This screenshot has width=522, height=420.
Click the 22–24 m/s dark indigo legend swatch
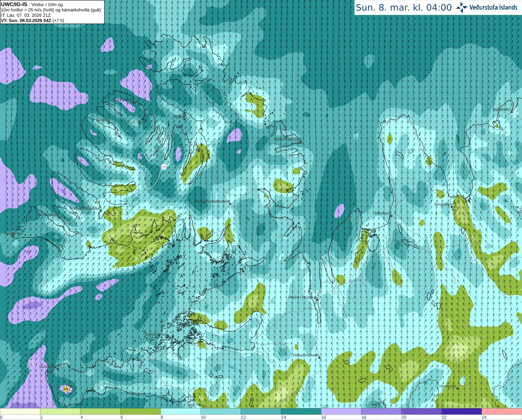[462, 411]
